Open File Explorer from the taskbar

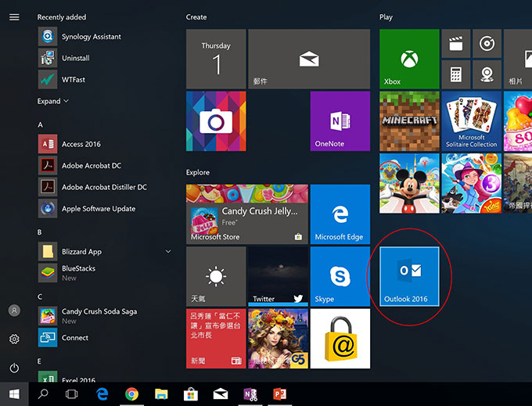point(161,394)
